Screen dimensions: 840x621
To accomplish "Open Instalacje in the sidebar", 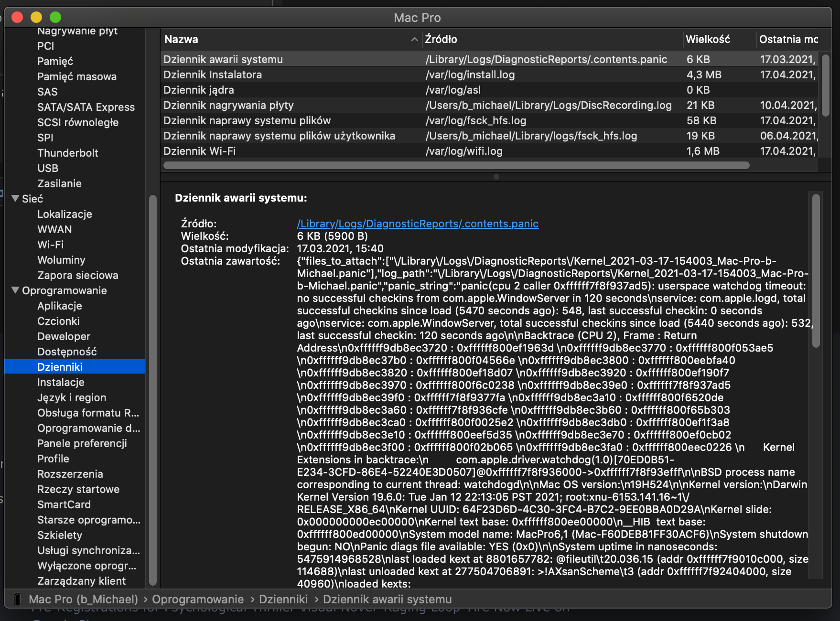I will tap(61, 382).
